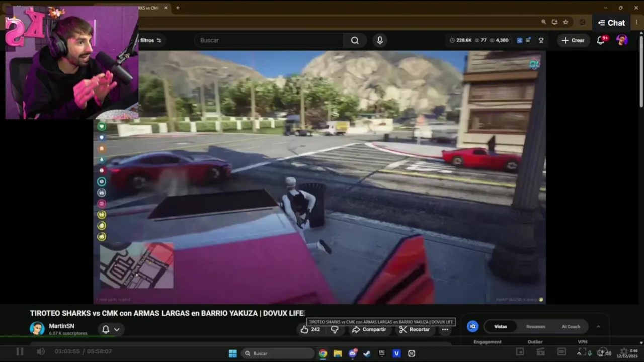Click the extension icon beside address bar
Image resolution: width=644 pixels, height=362 pixels.
click(583, 22)
